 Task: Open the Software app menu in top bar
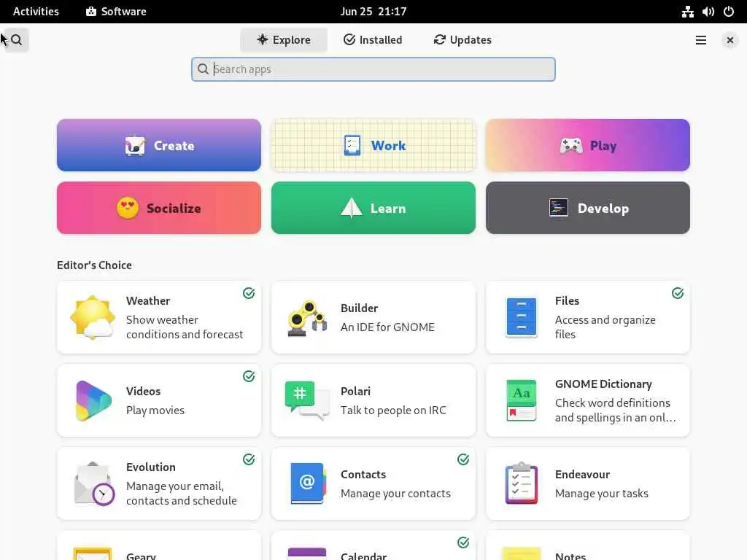pos(116,12)
